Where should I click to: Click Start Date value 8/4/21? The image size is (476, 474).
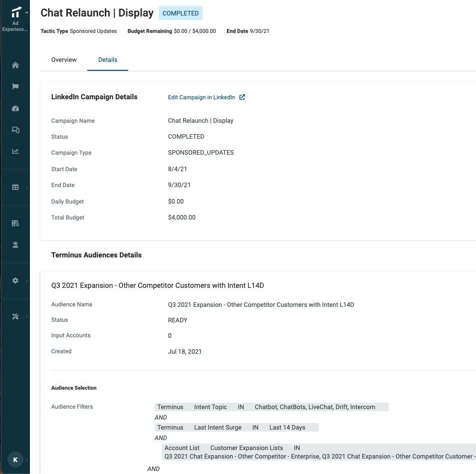tap(178, 169)
